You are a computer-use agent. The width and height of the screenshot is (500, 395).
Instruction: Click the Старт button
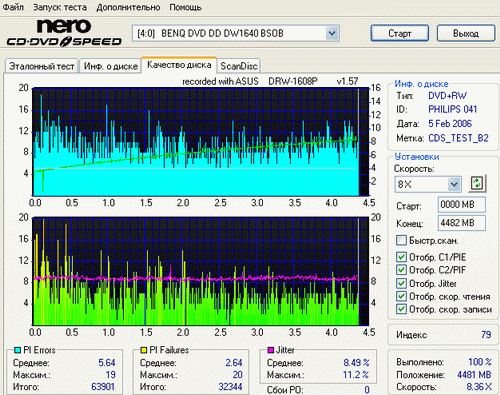click(x=400, y=33)
